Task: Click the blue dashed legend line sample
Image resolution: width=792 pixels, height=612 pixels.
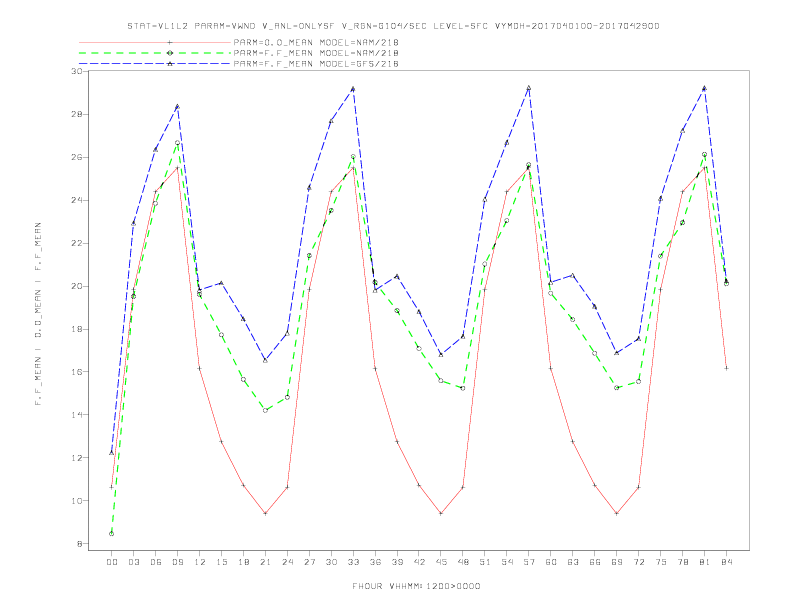Action: 155,64
